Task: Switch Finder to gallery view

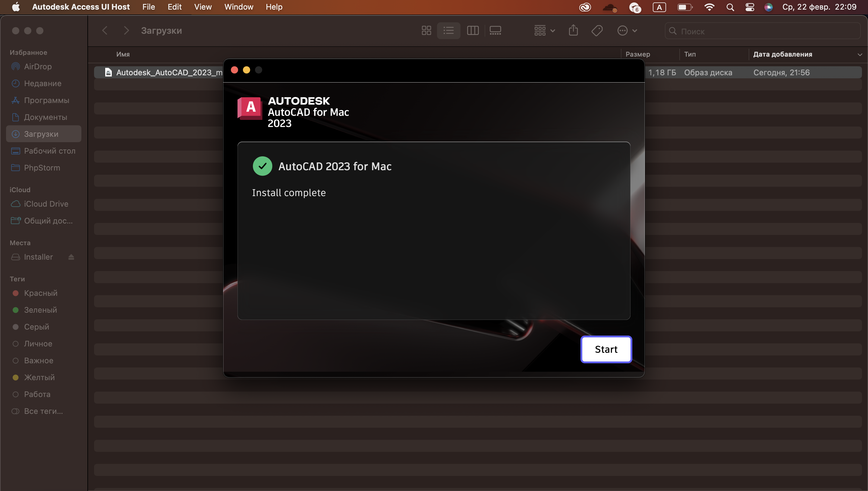Action: coord(495,31)
